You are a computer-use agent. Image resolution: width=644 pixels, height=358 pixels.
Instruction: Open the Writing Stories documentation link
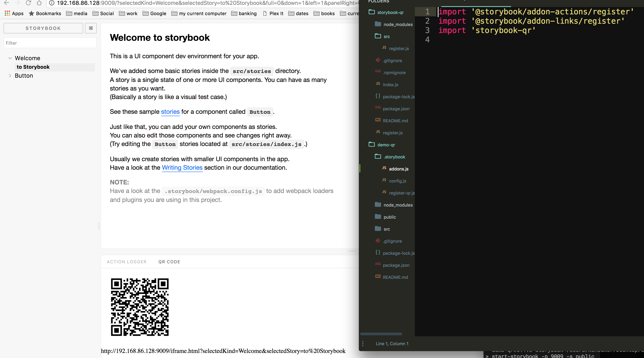182,168
